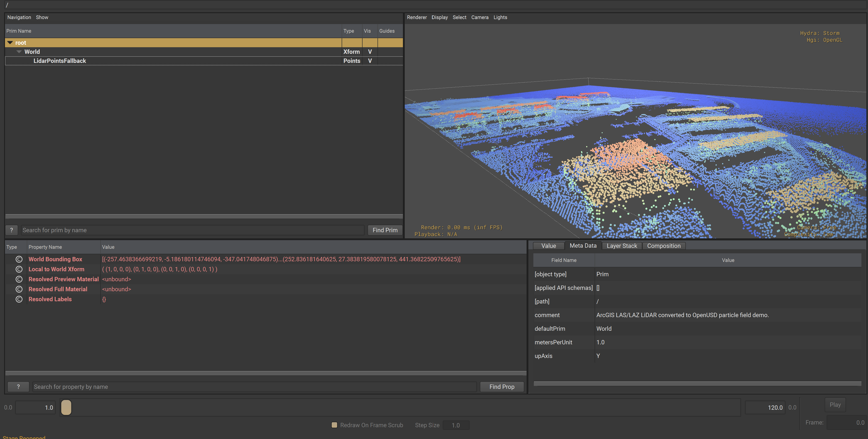Click the Resolved Preview Material computed icon
The image size is (868, 439).
pyautogui.click(x=19, y=279)
